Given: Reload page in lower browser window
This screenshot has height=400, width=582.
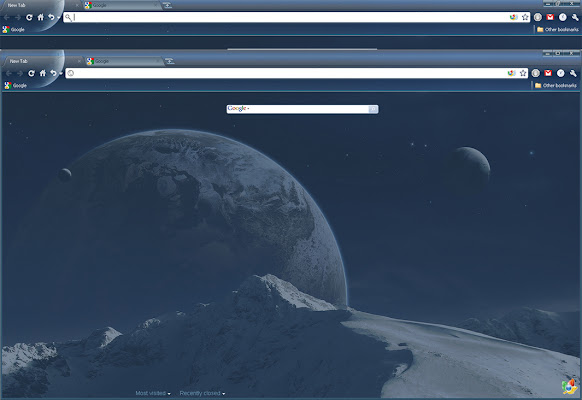Looking at the screenshot, I should (x=31, y=73).
